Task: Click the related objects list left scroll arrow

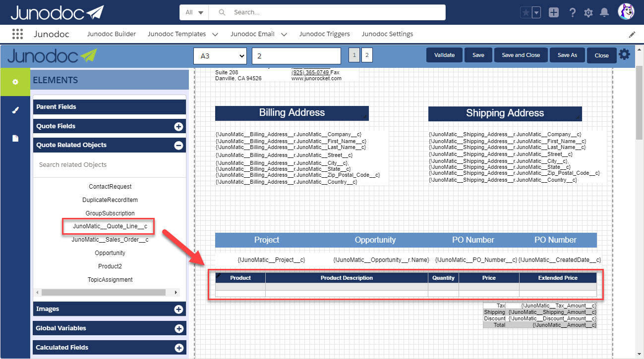Action: click(x=36, y=293)
